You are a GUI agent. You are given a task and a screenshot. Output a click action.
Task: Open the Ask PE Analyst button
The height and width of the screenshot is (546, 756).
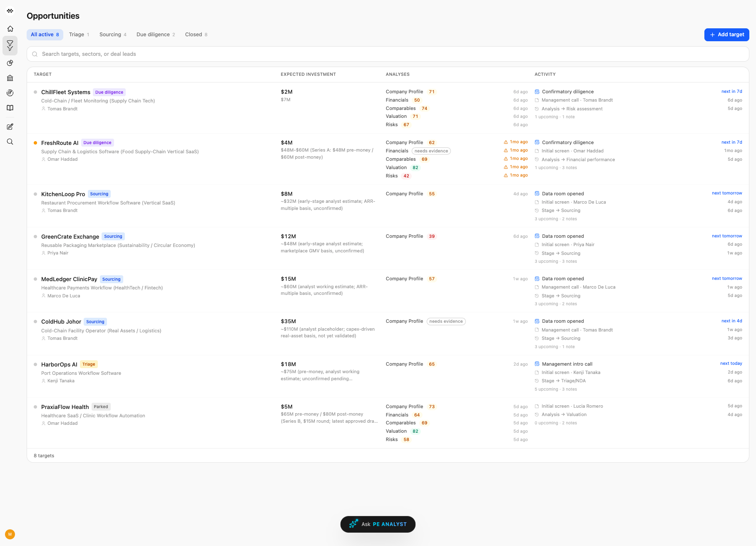pos(378,524)
